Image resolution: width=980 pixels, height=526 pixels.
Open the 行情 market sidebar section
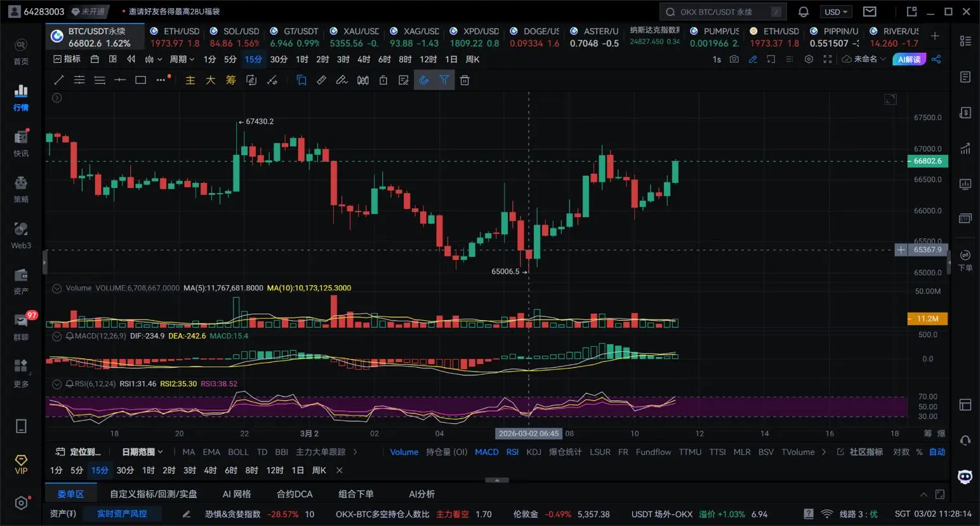pos(21,98)
